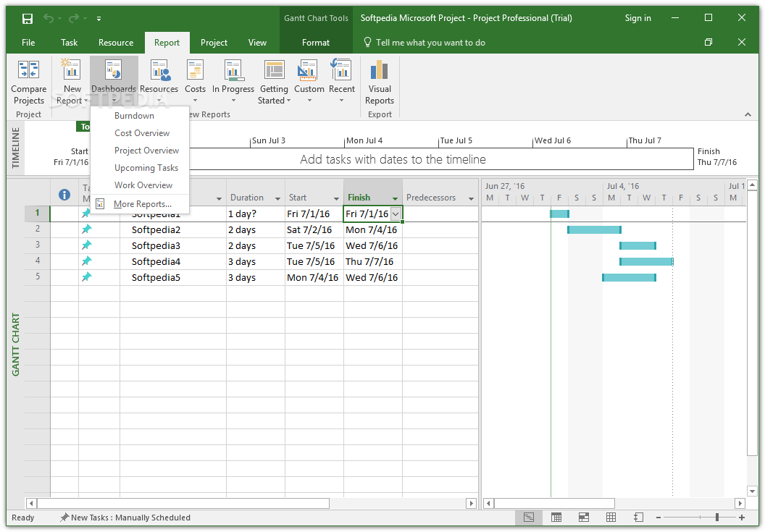765x532 pixels.
Task: Open the Predecessors column filter dropdown
Action: (471, 198)
